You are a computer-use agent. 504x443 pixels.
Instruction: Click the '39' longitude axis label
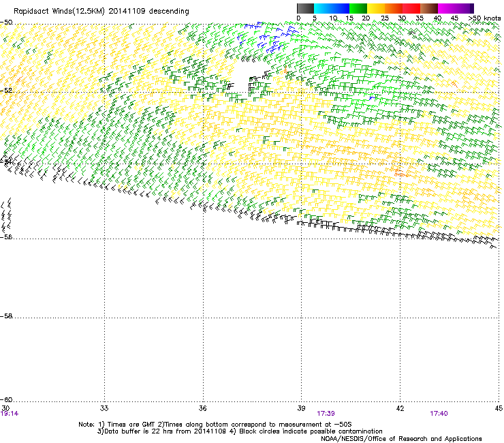coord(301,408)
